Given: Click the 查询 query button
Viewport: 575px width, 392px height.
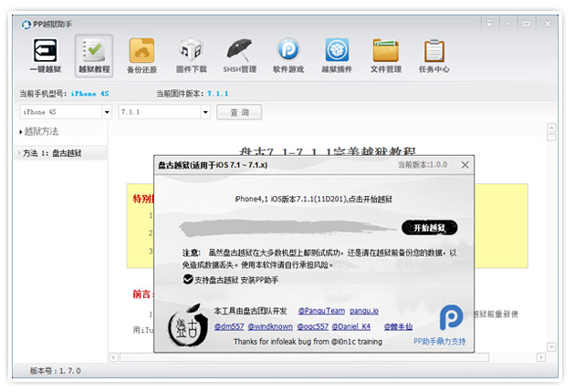Looking at the screenshot, I should (239, 112).
